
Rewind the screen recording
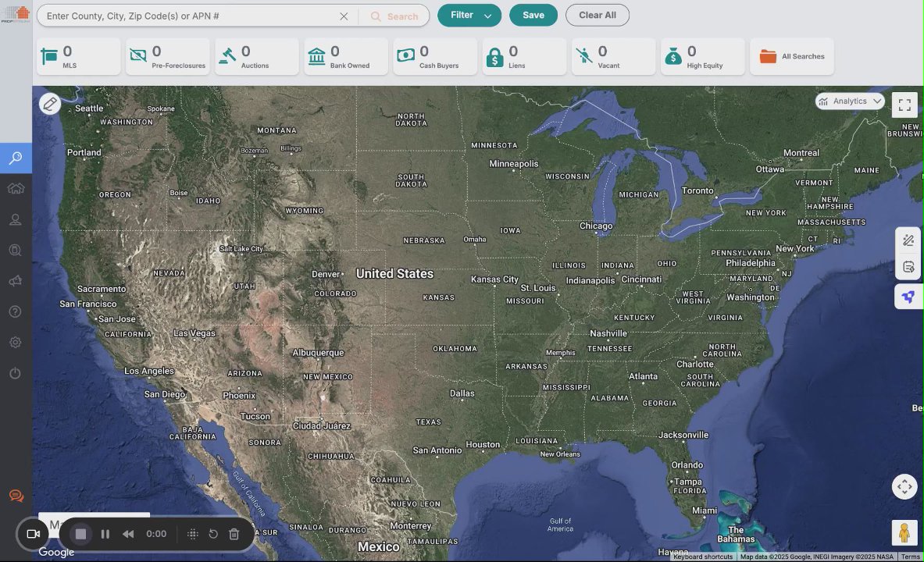click(x=128, y=534)
